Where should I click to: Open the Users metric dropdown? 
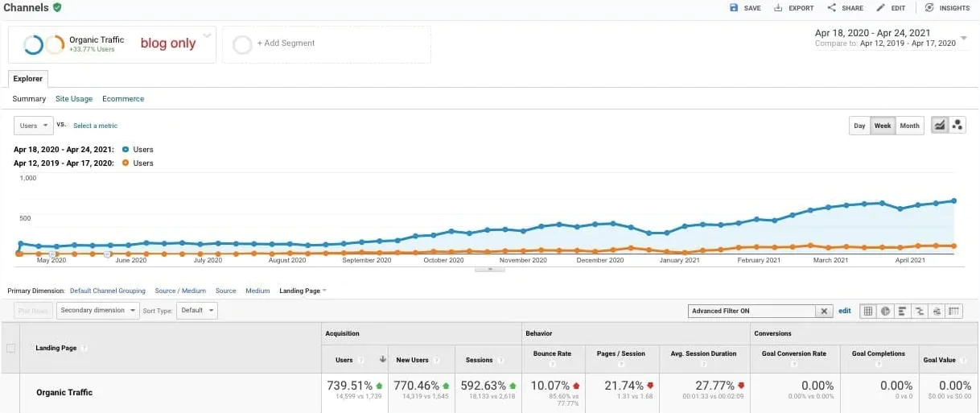[34, 126]
